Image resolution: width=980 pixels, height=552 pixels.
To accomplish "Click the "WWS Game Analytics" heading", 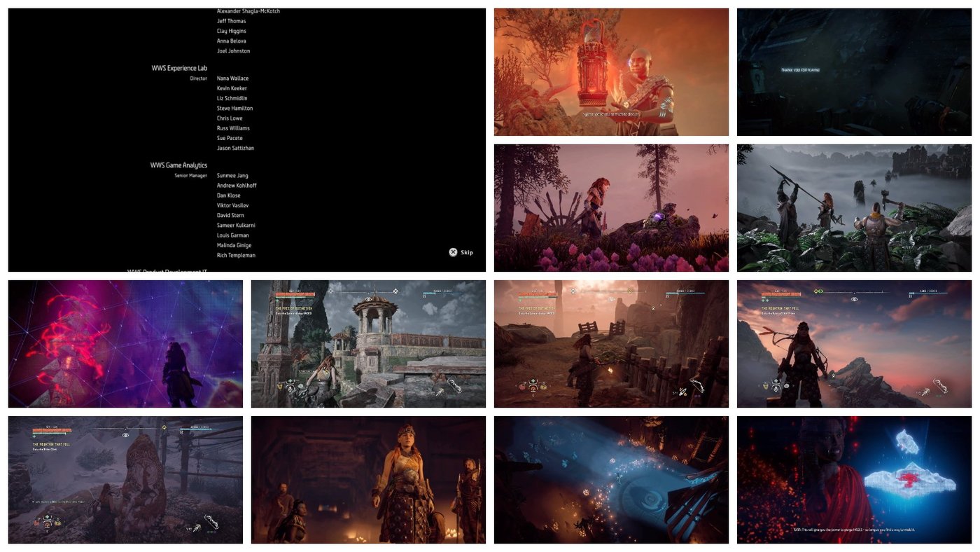I will pos(178,165).
